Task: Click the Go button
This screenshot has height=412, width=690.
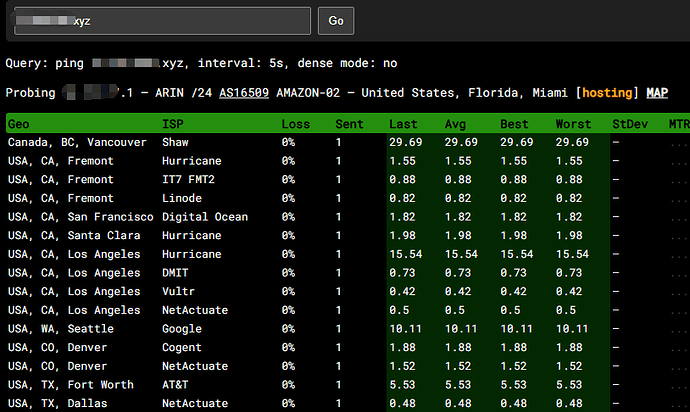Action: point(336,21)
